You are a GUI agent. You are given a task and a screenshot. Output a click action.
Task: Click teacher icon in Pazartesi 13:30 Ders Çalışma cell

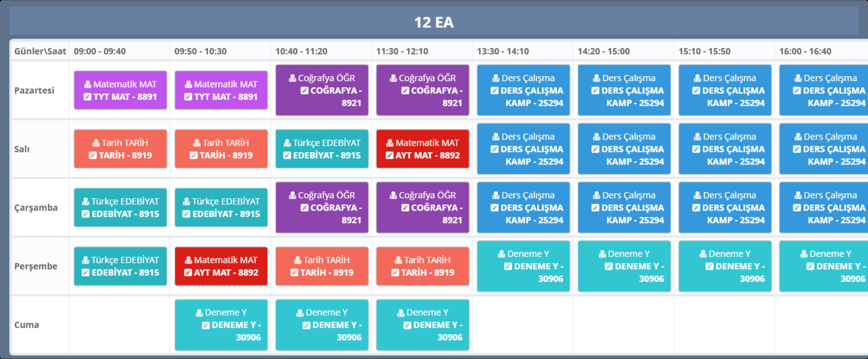tap(495, 78)
